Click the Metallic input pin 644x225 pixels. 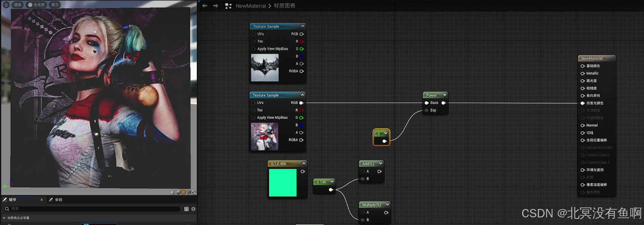coord(582,73)
